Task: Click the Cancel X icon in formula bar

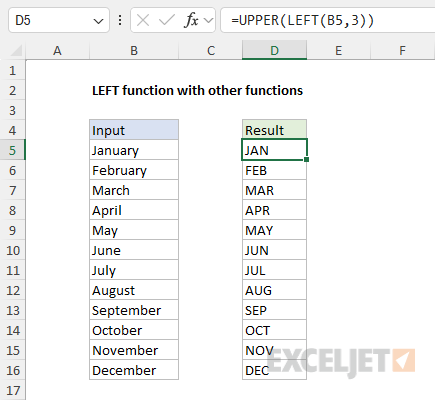Action: 143,20
